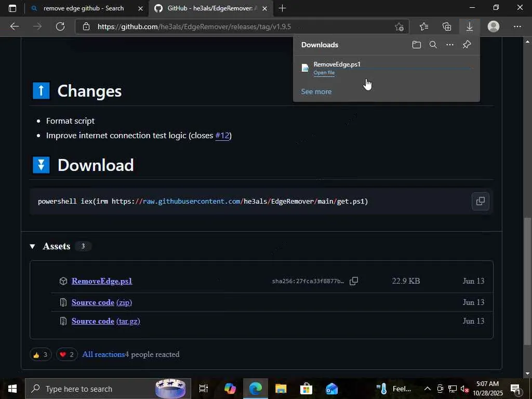
Task: Open a new browser tab
Action: [282, 8]
